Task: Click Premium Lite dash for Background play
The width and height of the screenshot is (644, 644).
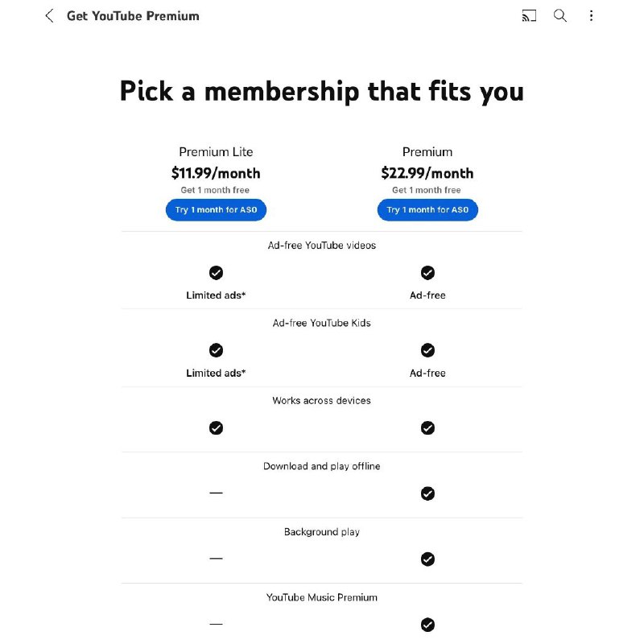Action: click(x=216, y=559)
